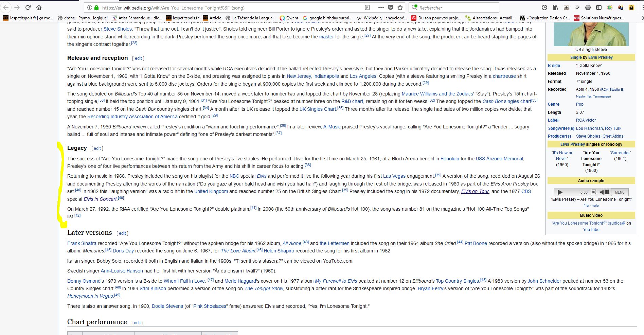Reload the page with the refresh icon
The width and height of the screenshot is (644, 335).
click(28, 7)
